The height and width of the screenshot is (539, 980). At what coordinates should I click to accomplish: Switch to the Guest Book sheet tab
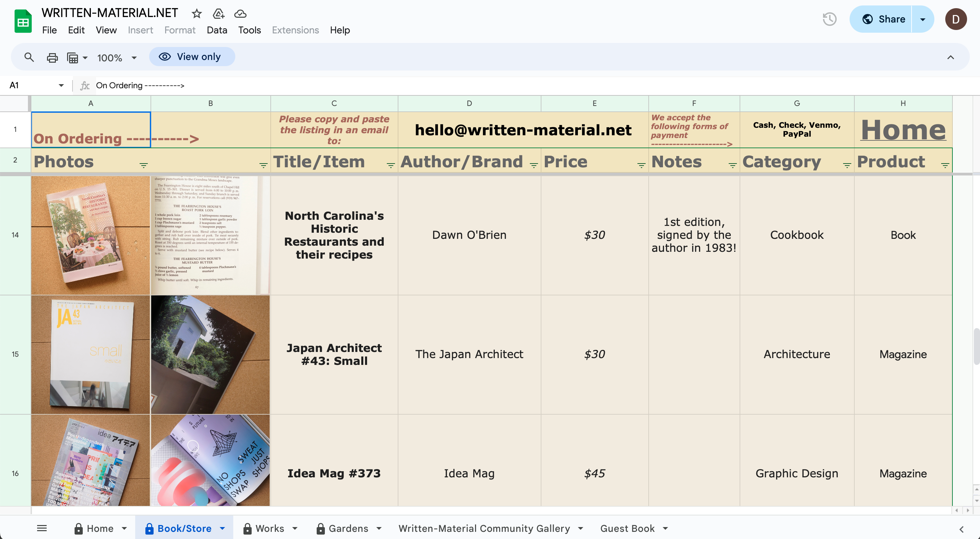[x=627, y=528]
